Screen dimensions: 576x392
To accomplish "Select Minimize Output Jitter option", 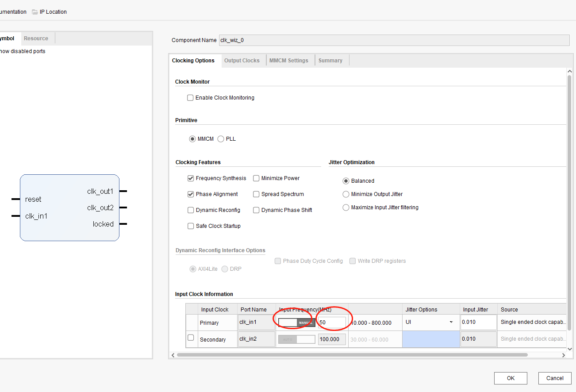I will pos(346,194).
